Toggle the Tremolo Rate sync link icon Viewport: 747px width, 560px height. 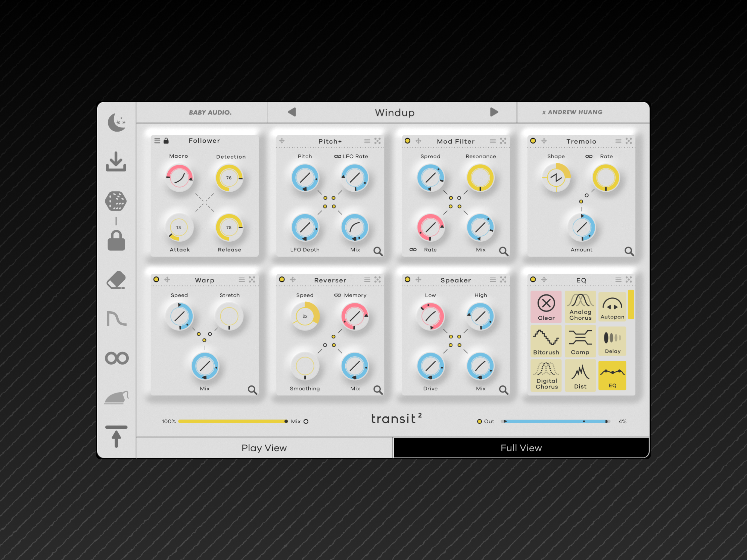coord(589,156)
